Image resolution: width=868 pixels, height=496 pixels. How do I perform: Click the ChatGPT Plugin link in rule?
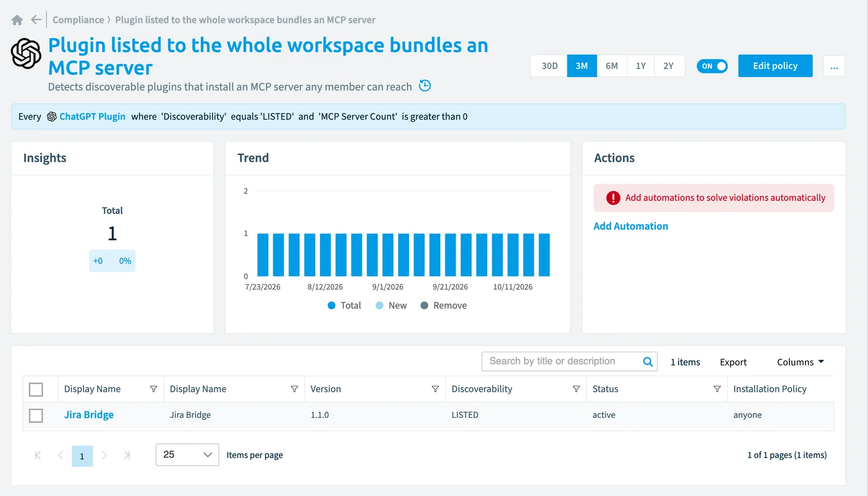pos(92,117)
